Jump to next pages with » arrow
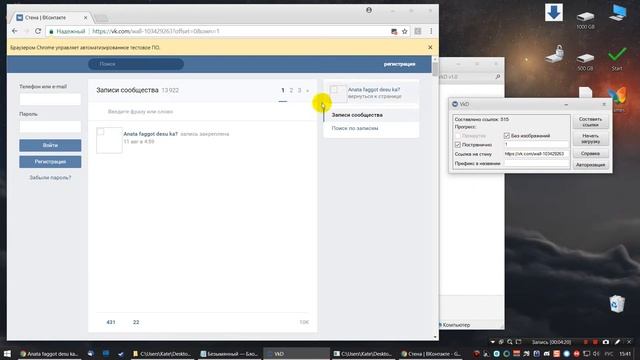Screen dimensions: 640x360 [307, 90]
